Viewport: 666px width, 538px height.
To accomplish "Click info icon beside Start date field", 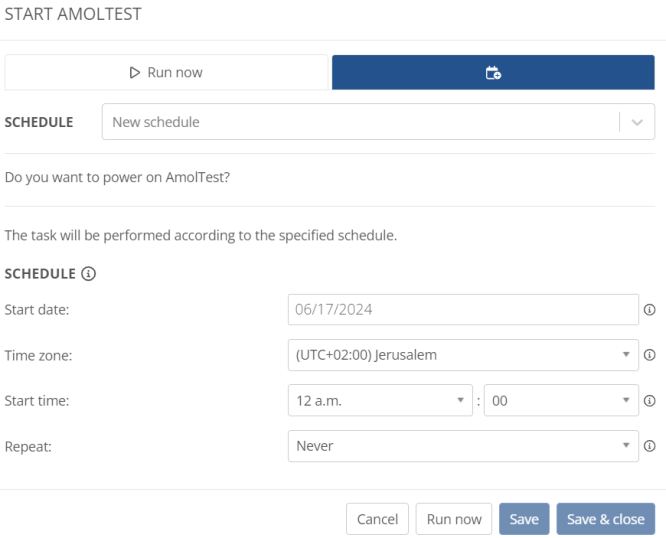I will point(649,310).
